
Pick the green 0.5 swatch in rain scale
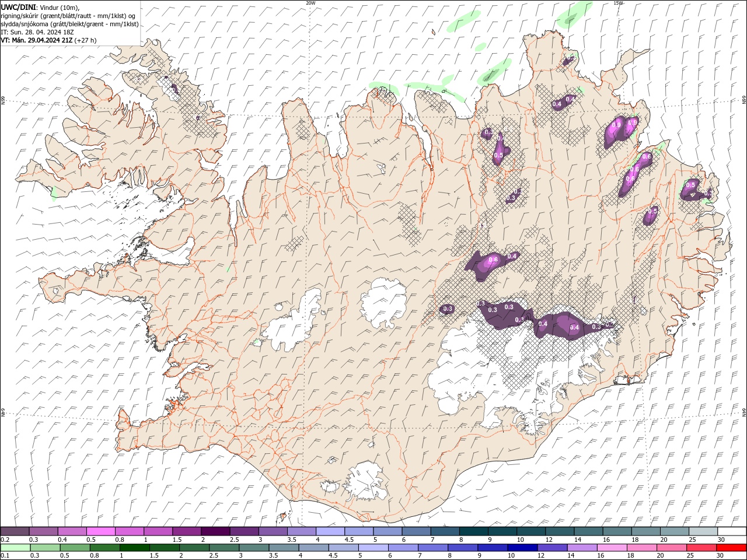tap(75, 548)
